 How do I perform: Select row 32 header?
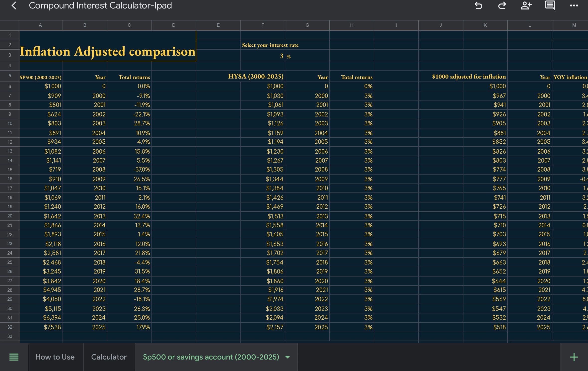(10, 327)
